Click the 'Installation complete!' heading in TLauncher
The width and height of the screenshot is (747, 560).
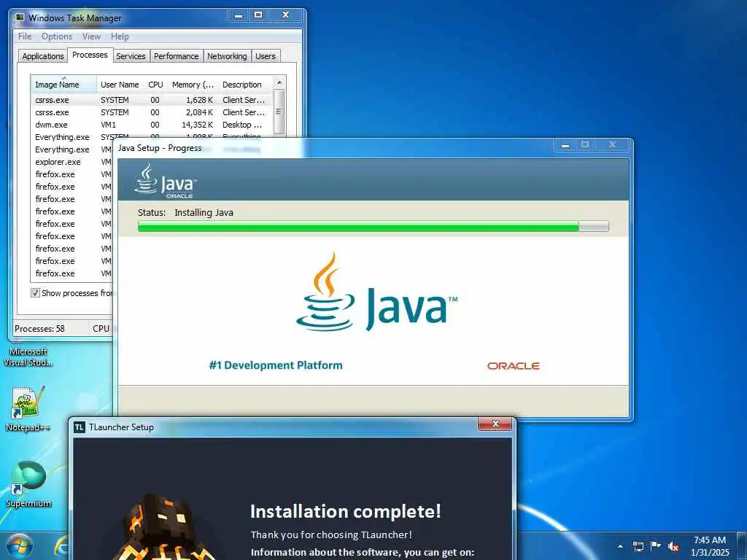[345, 511]
